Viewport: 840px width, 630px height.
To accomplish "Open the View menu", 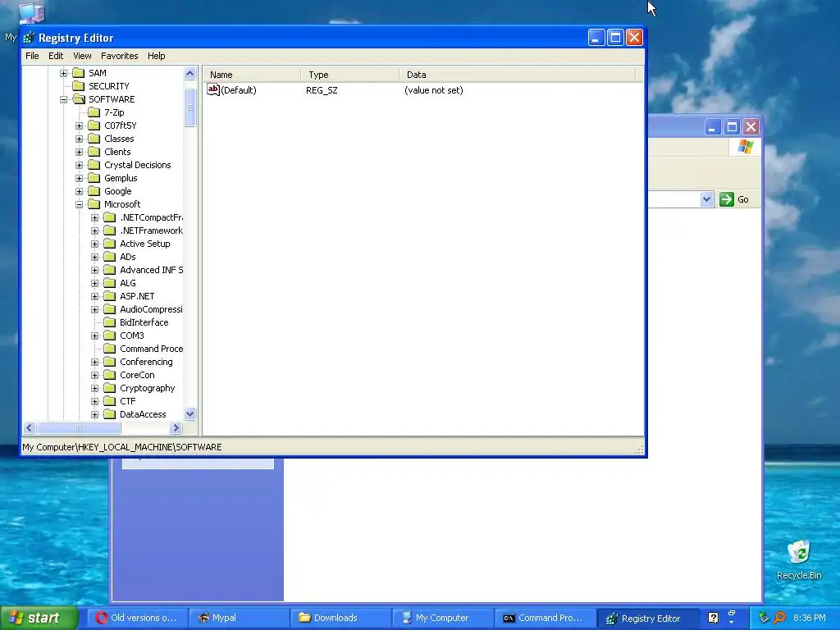I will (82, 56).
